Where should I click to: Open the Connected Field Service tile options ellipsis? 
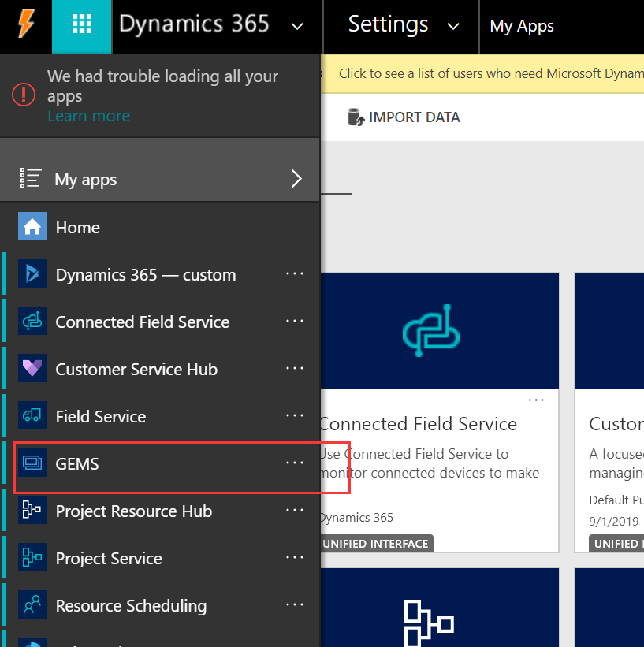pos(536,400)
